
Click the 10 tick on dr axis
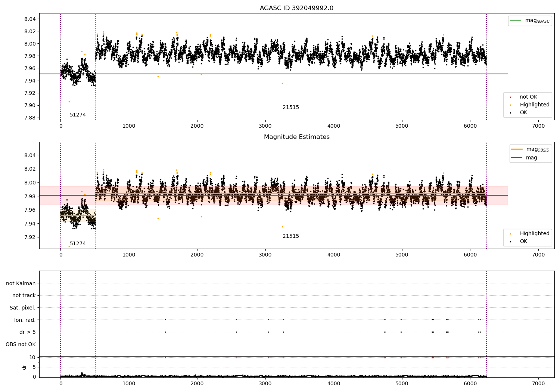point(32,357)
